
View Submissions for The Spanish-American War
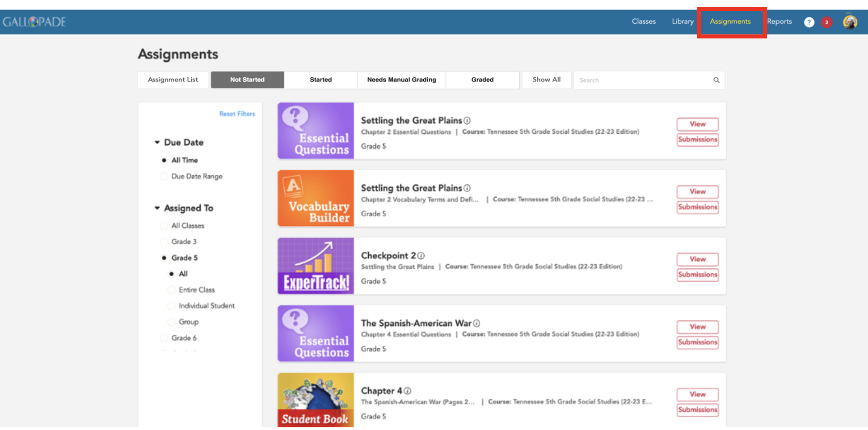pyautogui.click(x=697, y=342)
